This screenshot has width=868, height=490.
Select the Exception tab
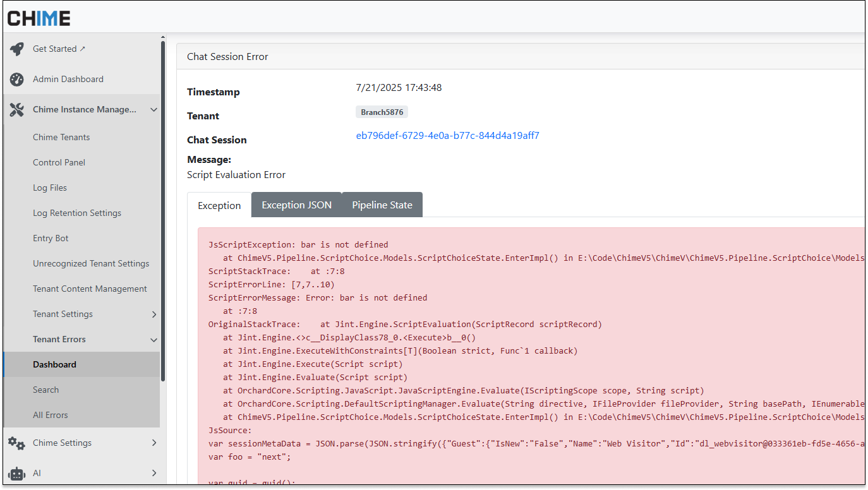219,205
